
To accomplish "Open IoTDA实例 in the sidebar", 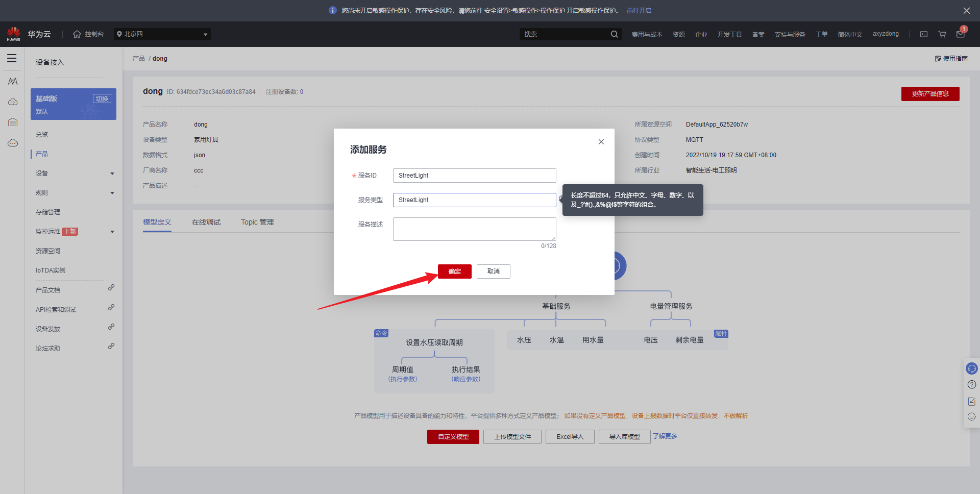I will tap(51, 270).
